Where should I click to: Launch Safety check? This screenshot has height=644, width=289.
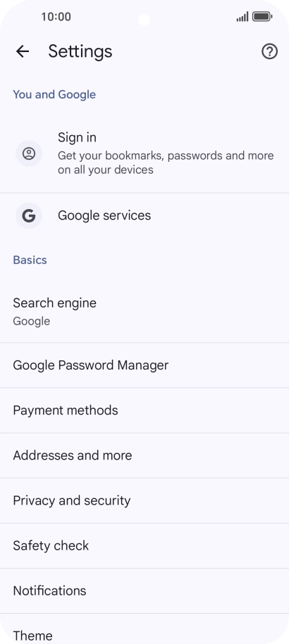pos(144,546)
